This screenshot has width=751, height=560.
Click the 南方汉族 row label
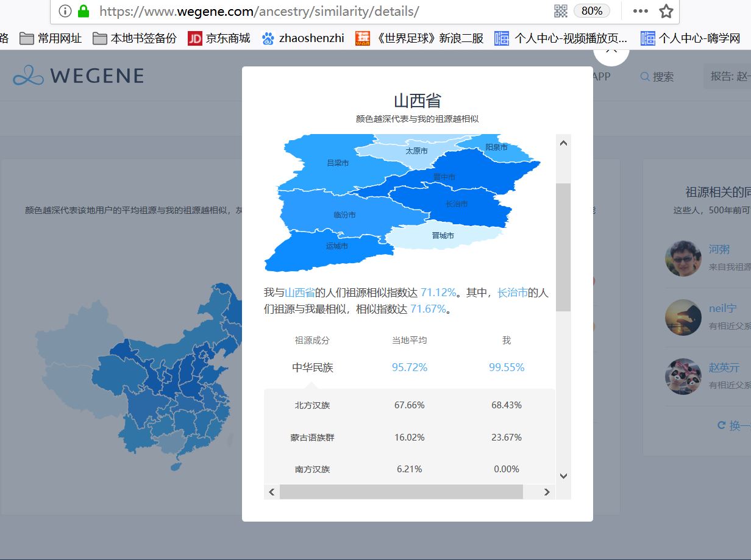click(312, 469)
